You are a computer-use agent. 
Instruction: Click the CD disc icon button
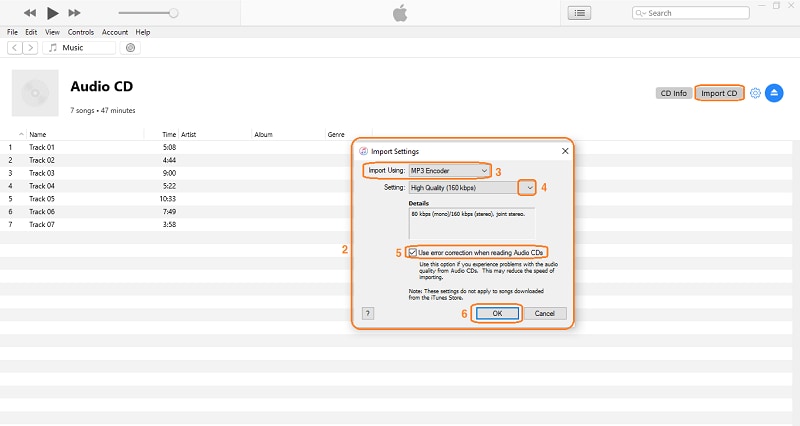coord(130,48)
